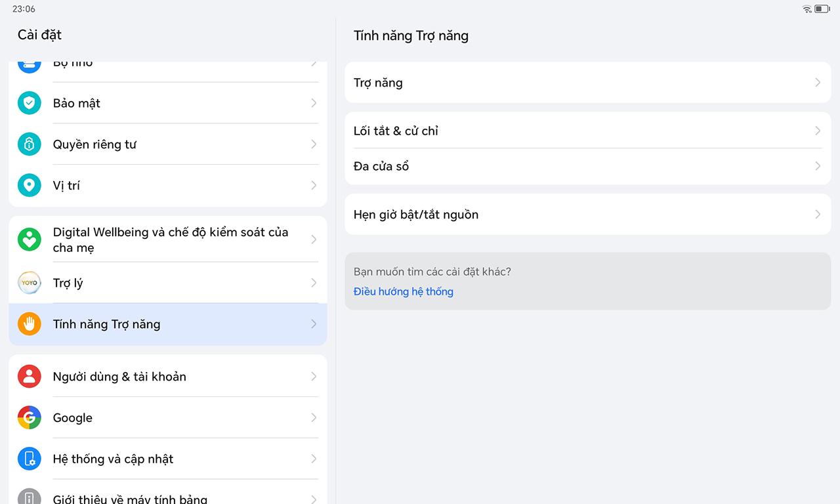The height and width of the screenshot is (504, 840).
Task: Tap the Google logo icon
Action: click(29, 418)
